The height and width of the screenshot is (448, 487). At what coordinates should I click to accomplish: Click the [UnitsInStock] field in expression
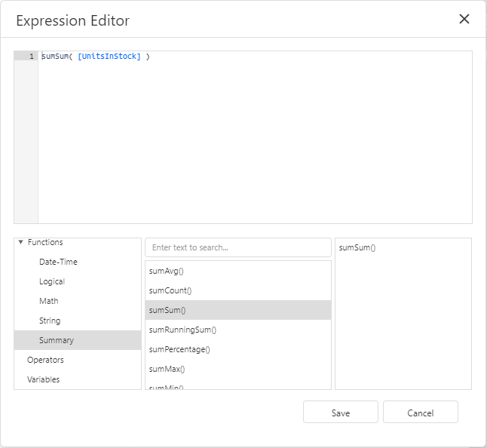[109, 57]
